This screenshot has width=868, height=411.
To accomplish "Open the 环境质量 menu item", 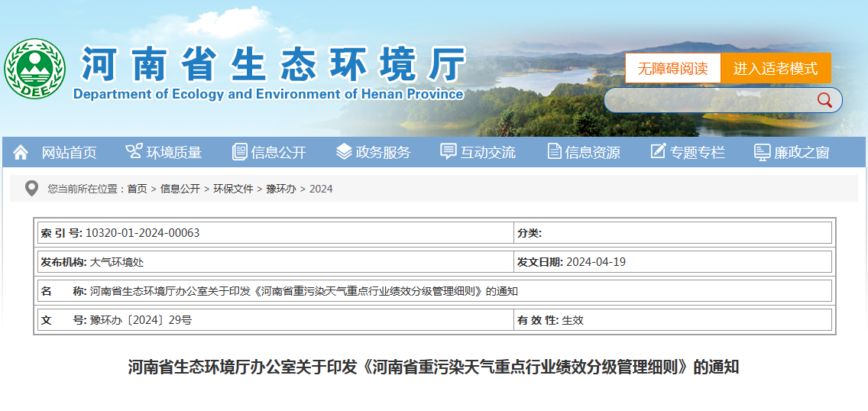I will 173,153.
